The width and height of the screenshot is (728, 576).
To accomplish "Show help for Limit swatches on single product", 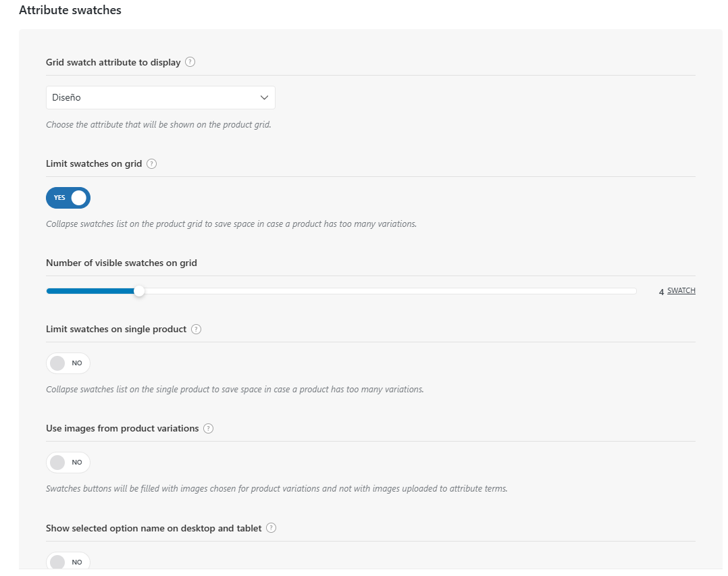I will [x=196, y=330].
